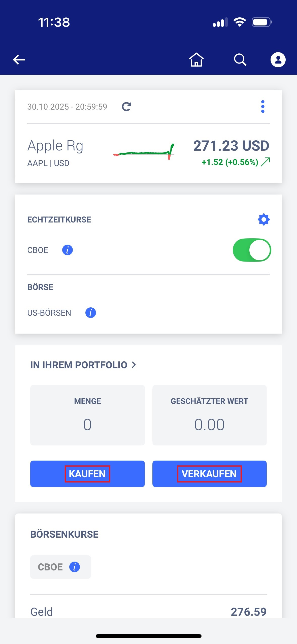297x644 pixels.
Task: Go to the home icon
Action: point(196,60)
